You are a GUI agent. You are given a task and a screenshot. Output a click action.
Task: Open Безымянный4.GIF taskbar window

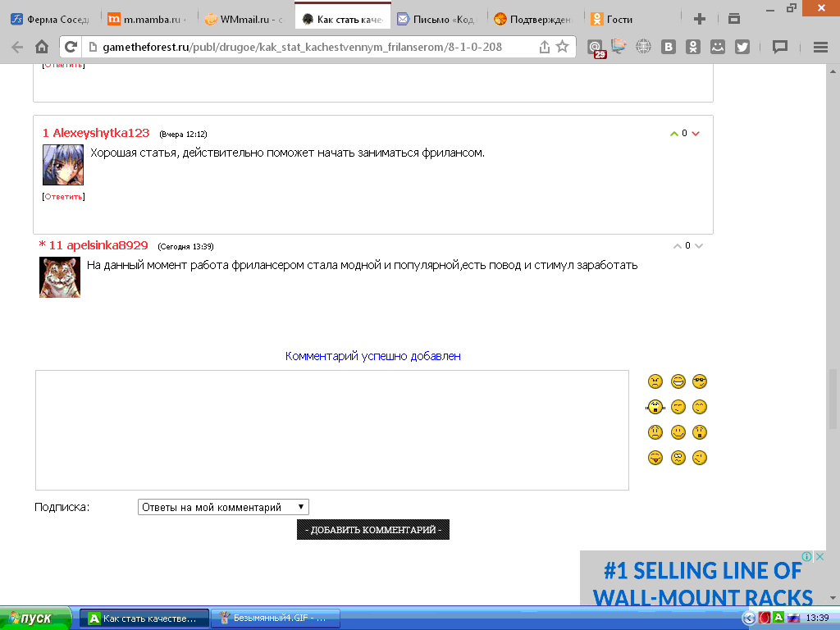coord(276,619)
